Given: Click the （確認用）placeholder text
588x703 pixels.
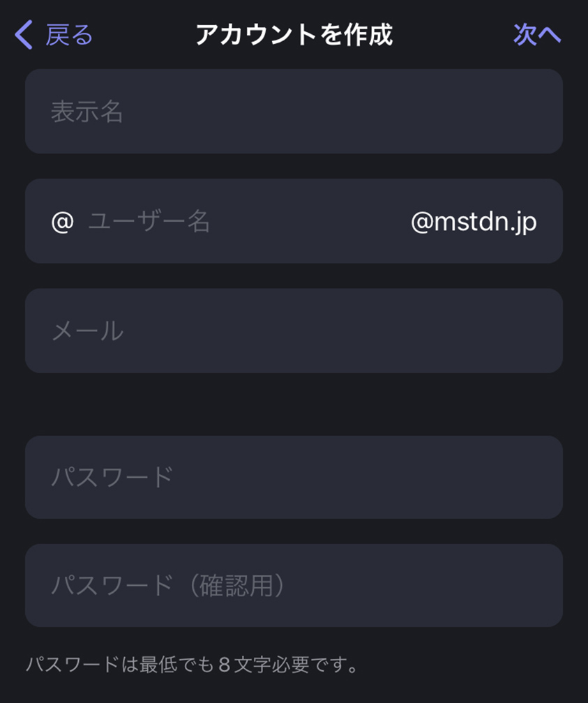Looking at the screenshot, I should [237, 586].
